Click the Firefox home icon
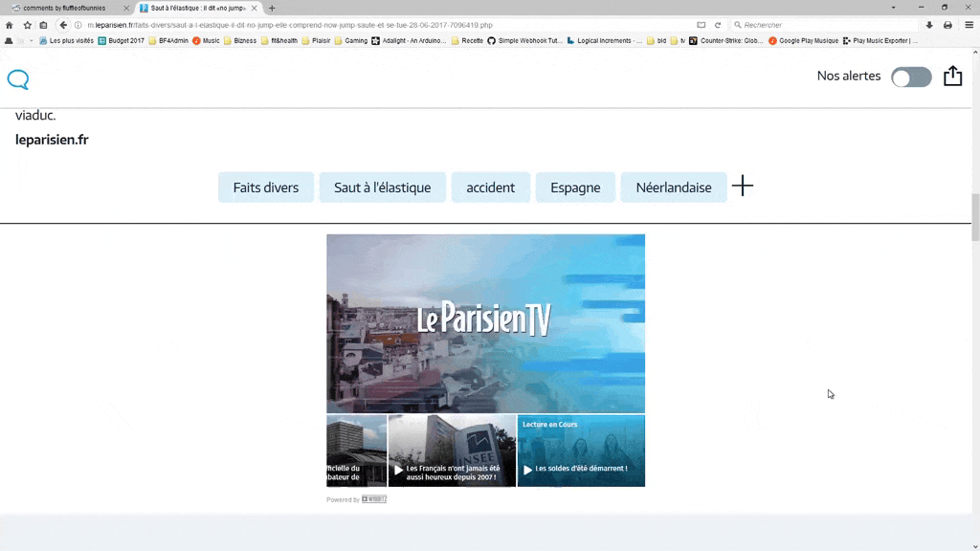 pyautogui.click(x=10, y=25)
